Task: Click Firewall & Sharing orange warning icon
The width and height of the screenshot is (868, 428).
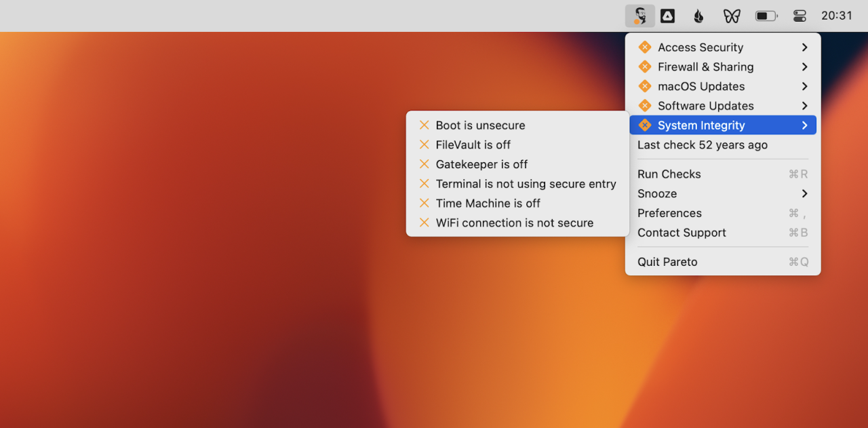Action: (x=645, y=66)
